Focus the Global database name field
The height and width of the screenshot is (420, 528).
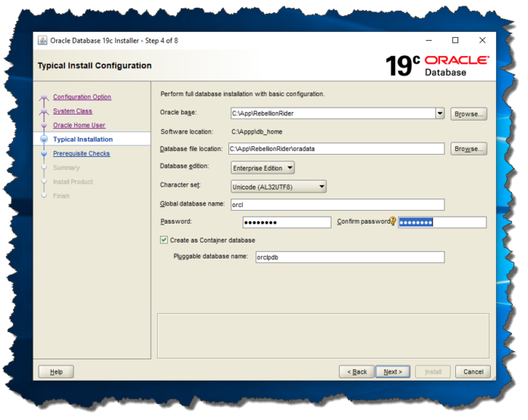point(338,205)
